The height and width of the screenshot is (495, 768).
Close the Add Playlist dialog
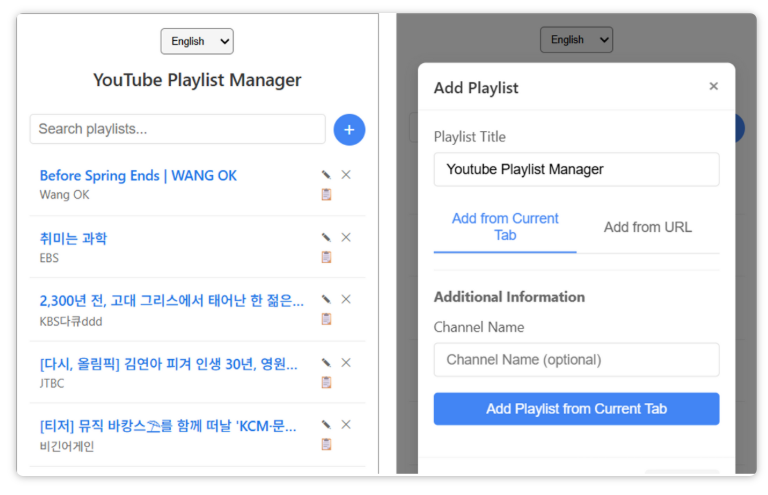point(714,86)
